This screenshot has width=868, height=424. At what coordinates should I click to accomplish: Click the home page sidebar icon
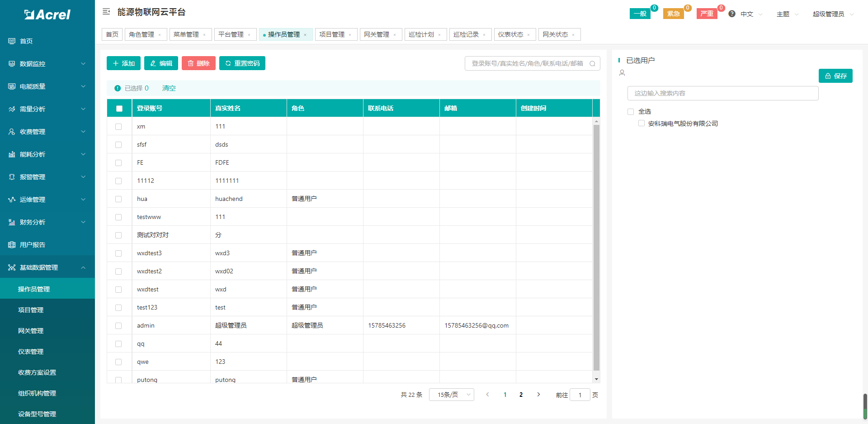[x=12, y=41]
